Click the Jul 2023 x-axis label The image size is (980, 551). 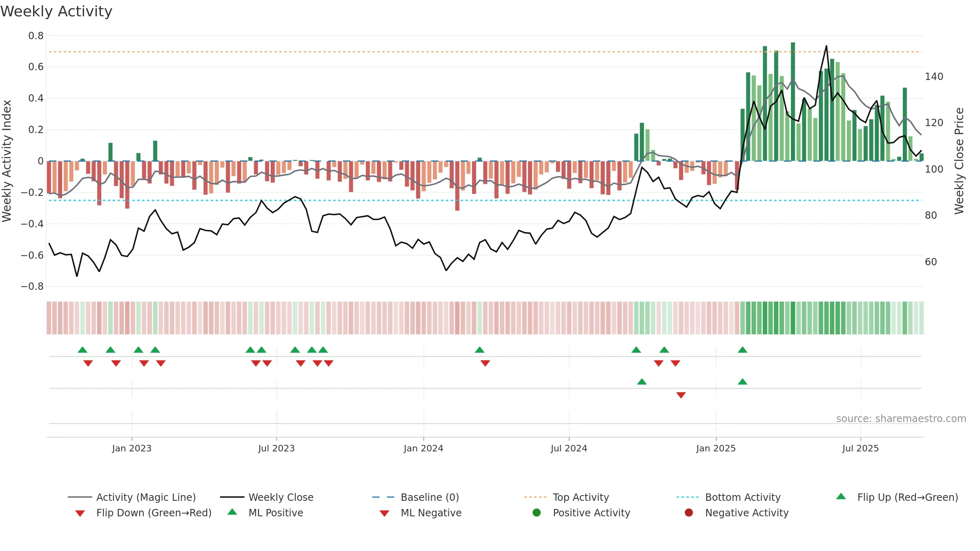[276, 448]
